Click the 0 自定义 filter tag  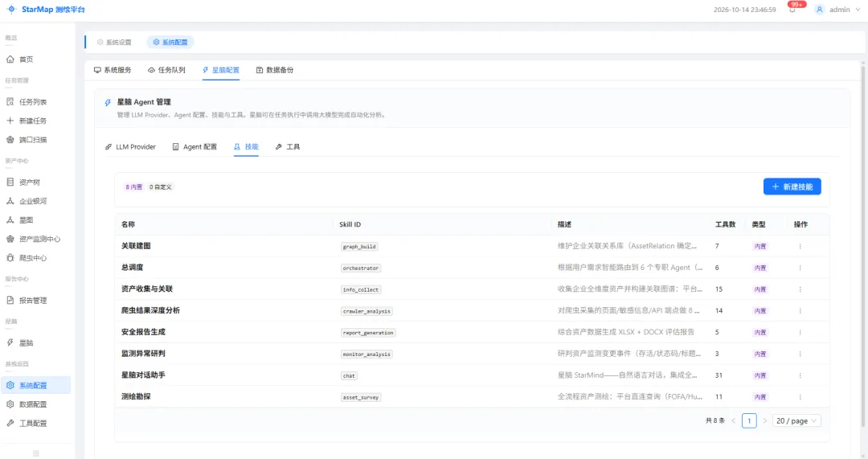161,187
